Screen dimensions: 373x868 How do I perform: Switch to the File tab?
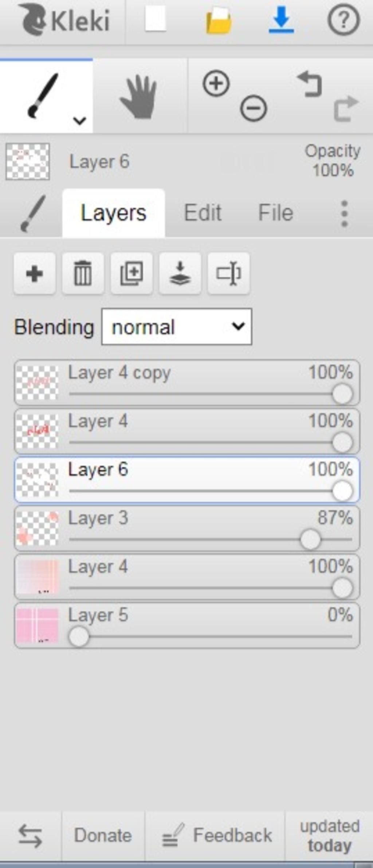click(276, 213)
